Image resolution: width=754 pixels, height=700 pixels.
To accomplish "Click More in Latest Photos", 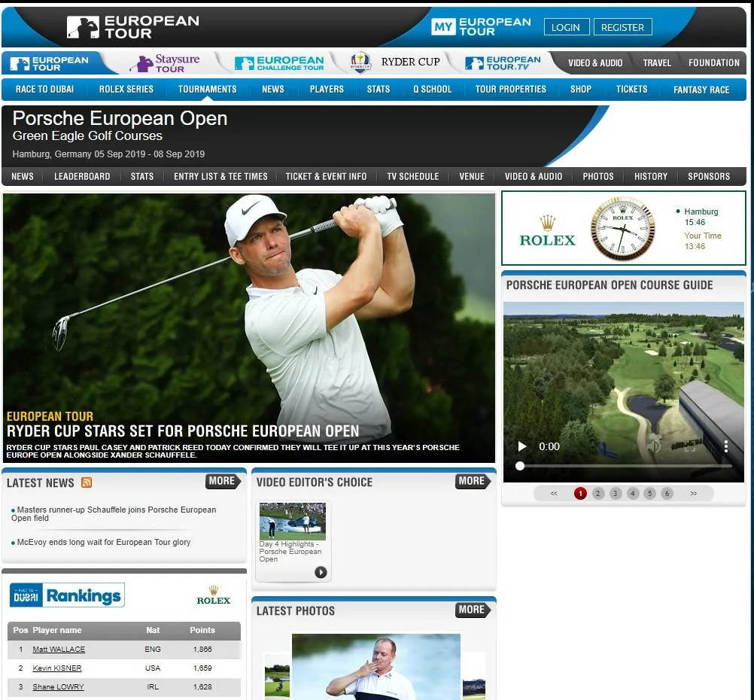I will point(473,610).
